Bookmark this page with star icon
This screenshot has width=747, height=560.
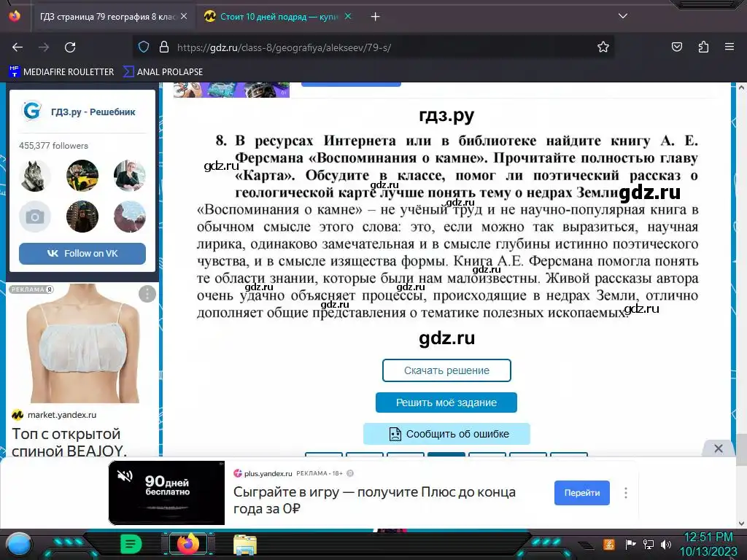click(603, 47)
